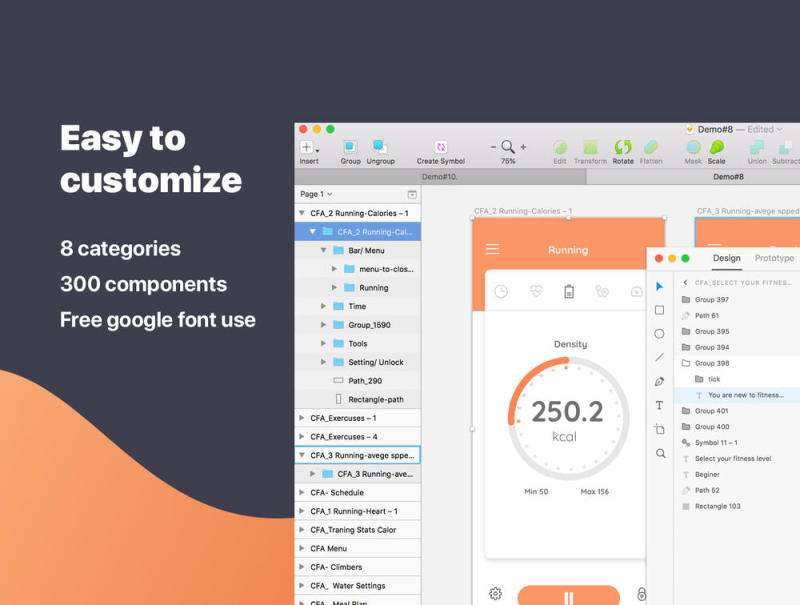Click the Group toolbar icon
Image resolution: width=800 pixels, height=605 pixels.
351,148
